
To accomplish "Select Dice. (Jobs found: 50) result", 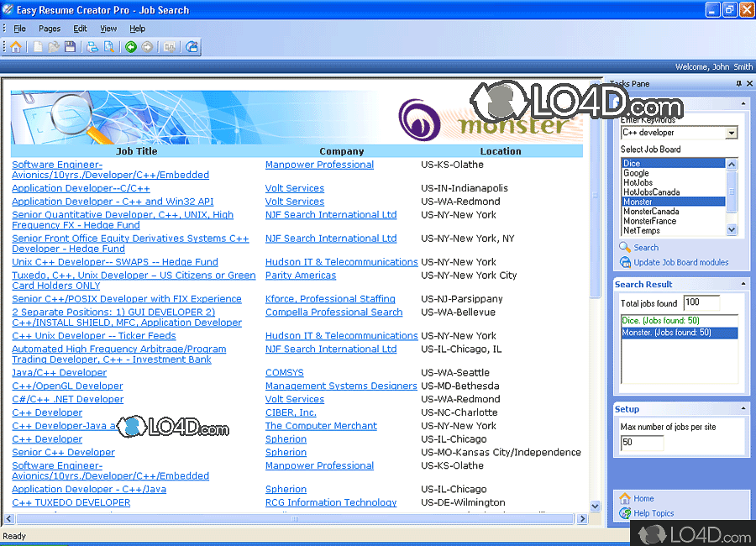I will point(680,320).
